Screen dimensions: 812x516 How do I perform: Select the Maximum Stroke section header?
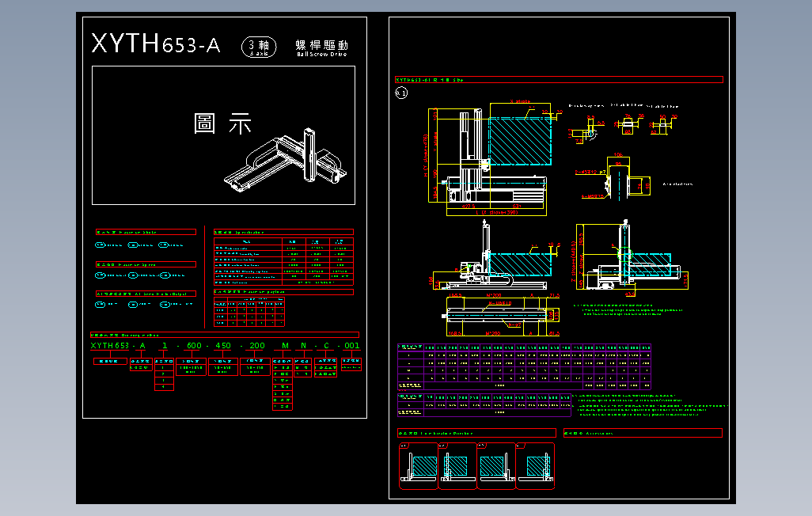pyautogui.click(x=146, y=232)
